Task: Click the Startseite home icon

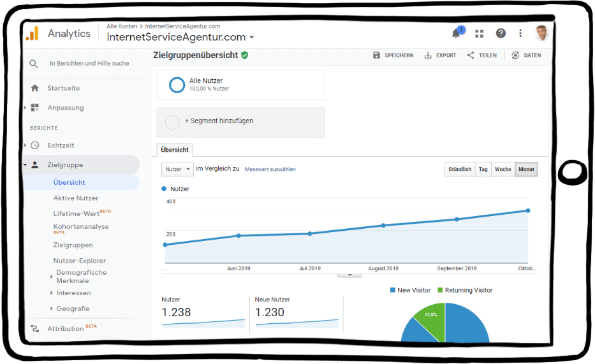Action: pyautogui.click(x=35, y=88)
